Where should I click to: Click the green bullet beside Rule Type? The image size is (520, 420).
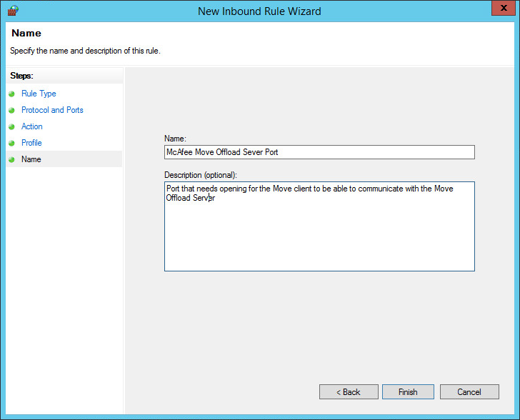coord(11,94)
